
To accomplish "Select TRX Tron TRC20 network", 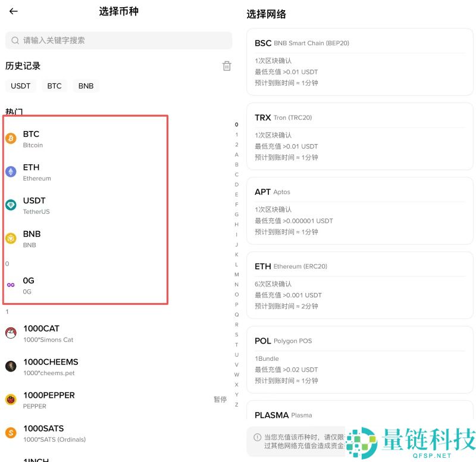I will click(x=360, y=136).
